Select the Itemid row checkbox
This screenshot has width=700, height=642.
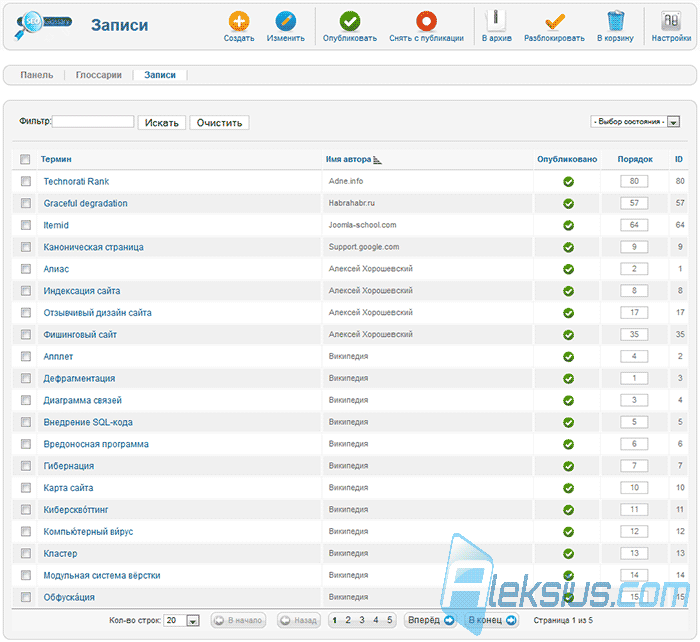pos(26,225)
